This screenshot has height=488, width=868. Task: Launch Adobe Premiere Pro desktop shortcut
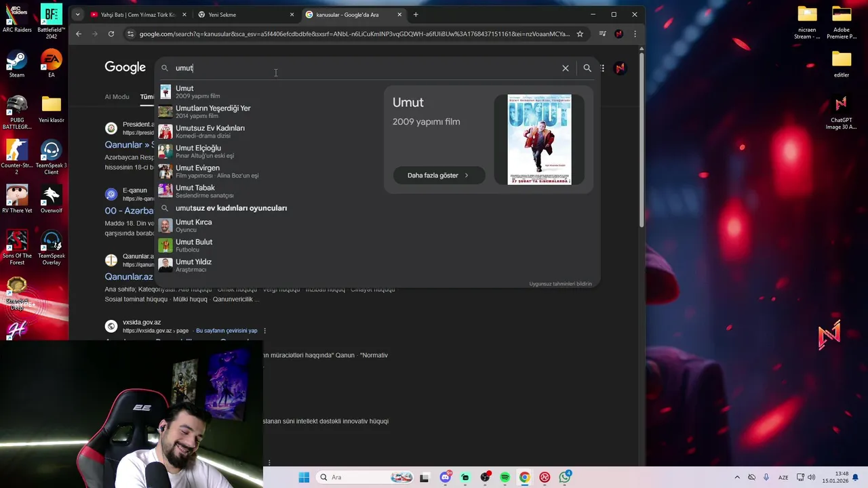(x=842, y=22)
